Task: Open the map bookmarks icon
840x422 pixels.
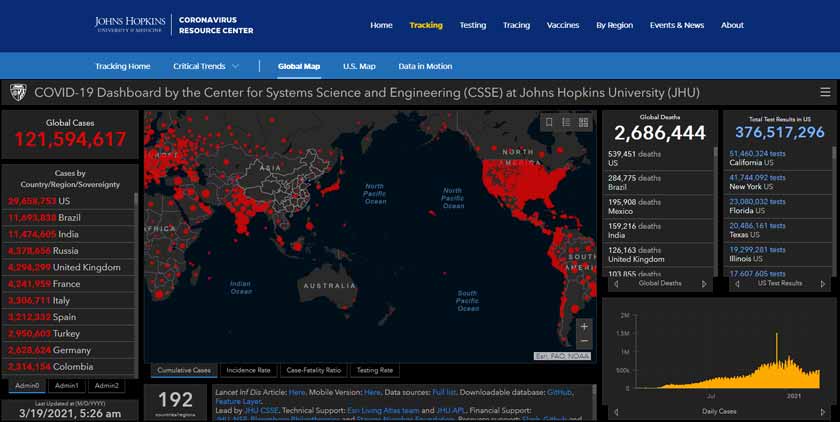Action: 549,123
